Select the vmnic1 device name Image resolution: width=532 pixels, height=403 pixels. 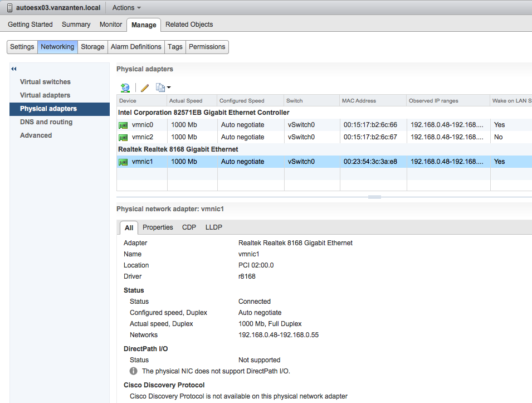click(x=143, y=161)
